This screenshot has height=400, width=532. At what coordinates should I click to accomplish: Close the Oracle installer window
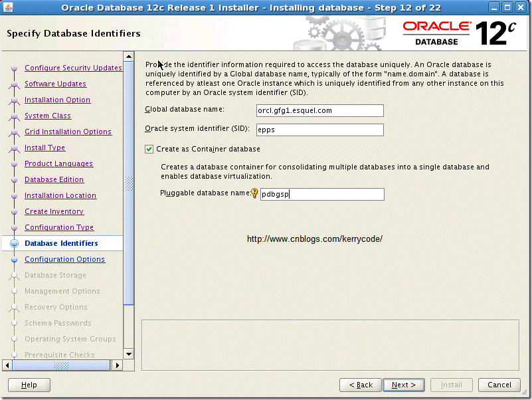point(521,7)
